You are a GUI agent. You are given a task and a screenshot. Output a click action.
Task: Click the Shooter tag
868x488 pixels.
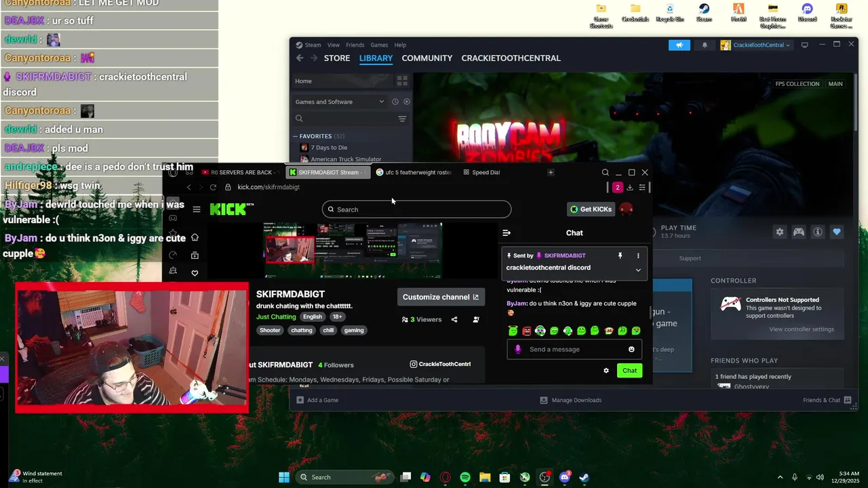coord(270,331)
